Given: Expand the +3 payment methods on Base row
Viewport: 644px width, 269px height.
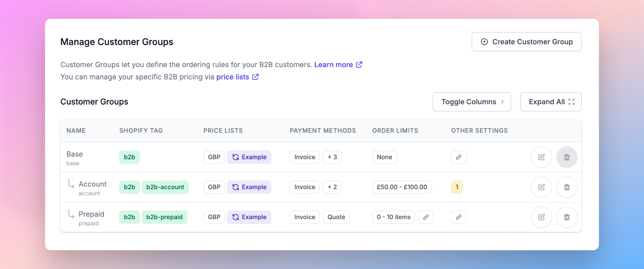Looking at the screenshot, I should tap(332, 157).
